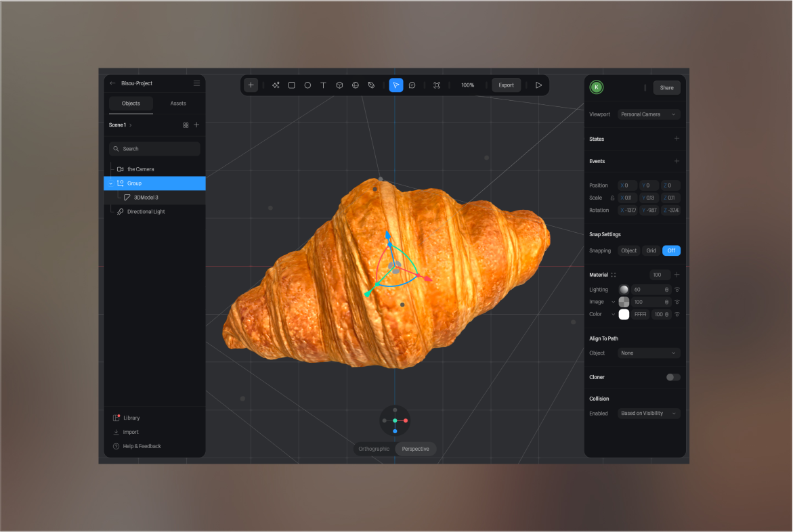Open Collision Based on Visibility dropdown
Screen dimensions: 793x532
(648, 413)
